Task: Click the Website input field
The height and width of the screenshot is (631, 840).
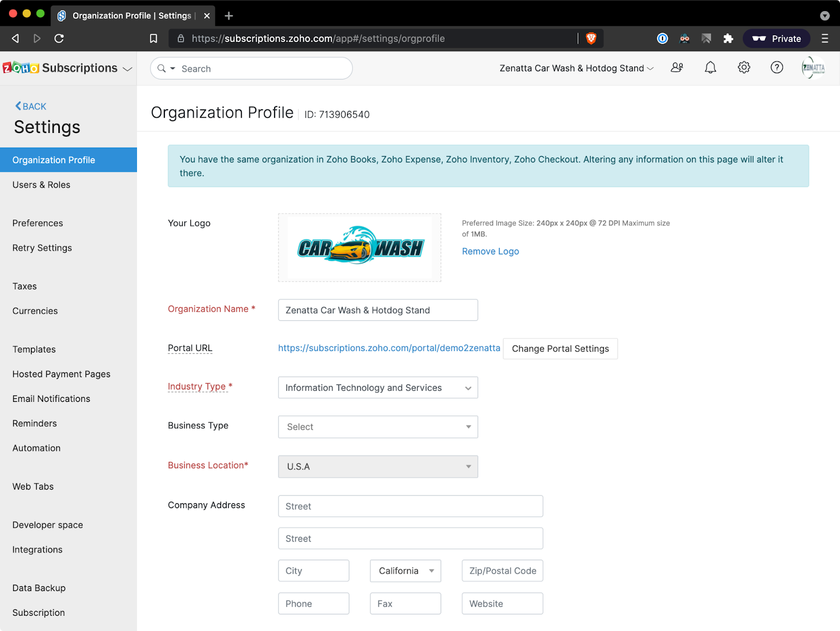Action: pyautogui.click(x=502, y=604)
